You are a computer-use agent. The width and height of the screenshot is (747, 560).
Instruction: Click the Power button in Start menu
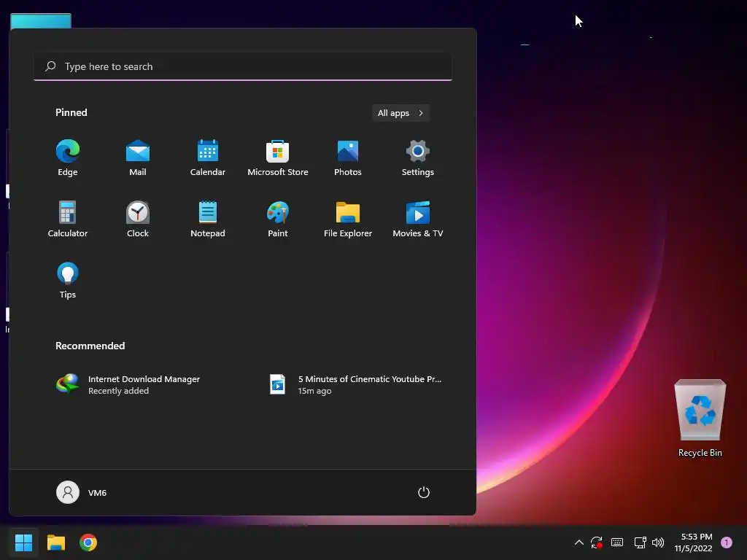[424, 492]
